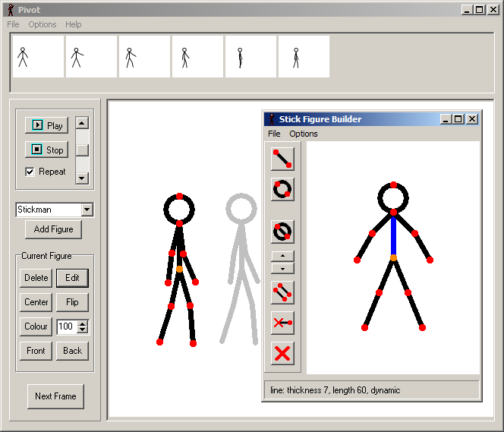504x432 pixels.
Task: Click the duplicate segment icon in builder
Action: point(282,292)
